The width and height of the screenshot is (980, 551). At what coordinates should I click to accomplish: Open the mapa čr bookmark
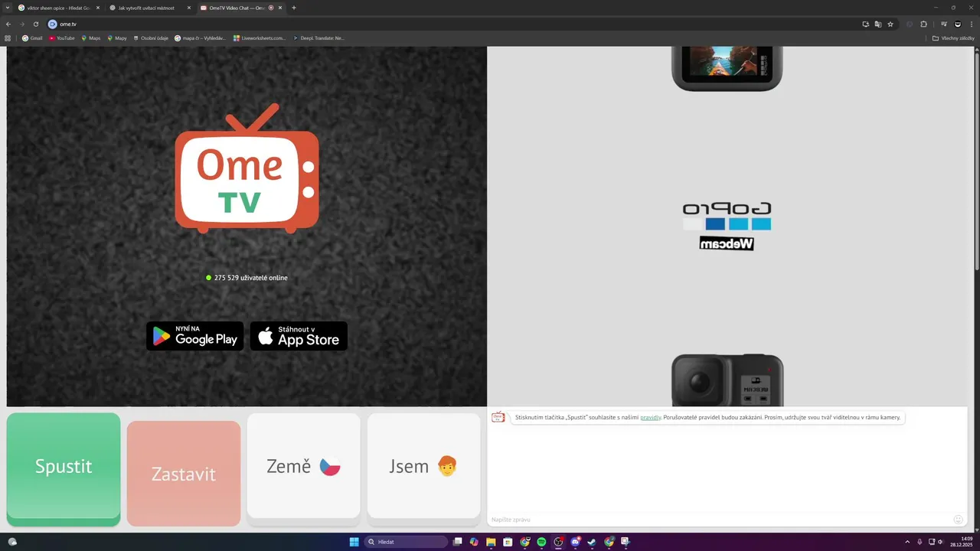tap(201, 37)
